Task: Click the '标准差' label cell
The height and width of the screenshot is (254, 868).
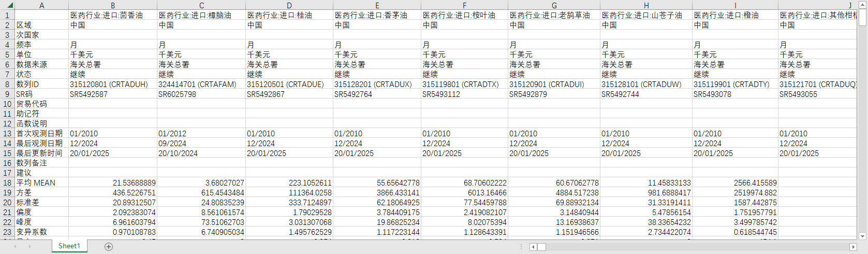Action: (x=41, y=202)
